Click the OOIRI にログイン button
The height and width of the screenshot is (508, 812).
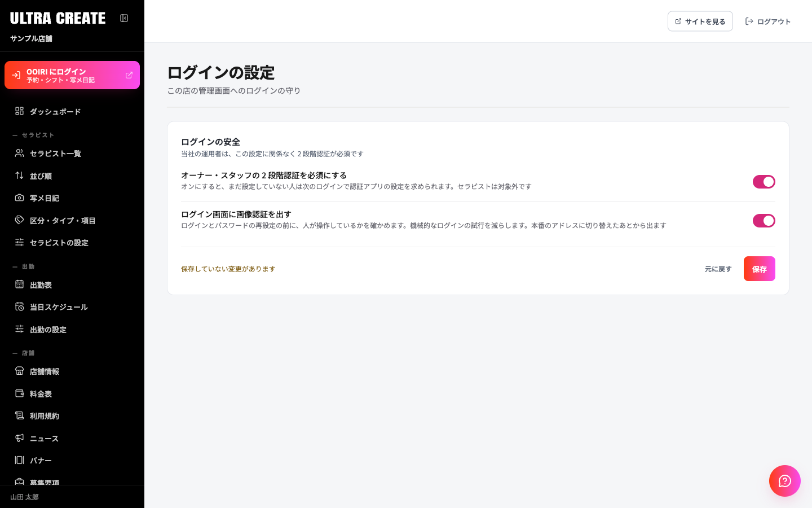72,75
